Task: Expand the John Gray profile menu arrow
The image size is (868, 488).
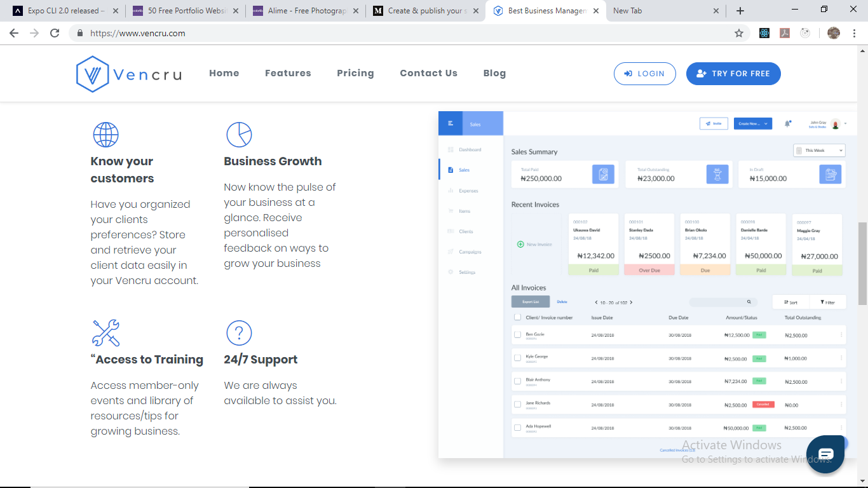Action: pyautogui.click(x=846, y=124)
